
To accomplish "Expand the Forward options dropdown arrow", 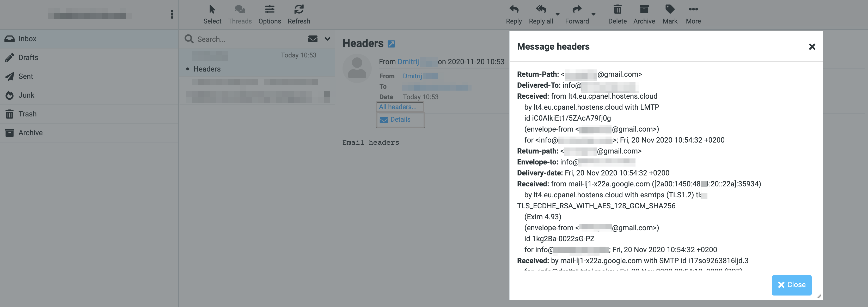I will 593,14.
